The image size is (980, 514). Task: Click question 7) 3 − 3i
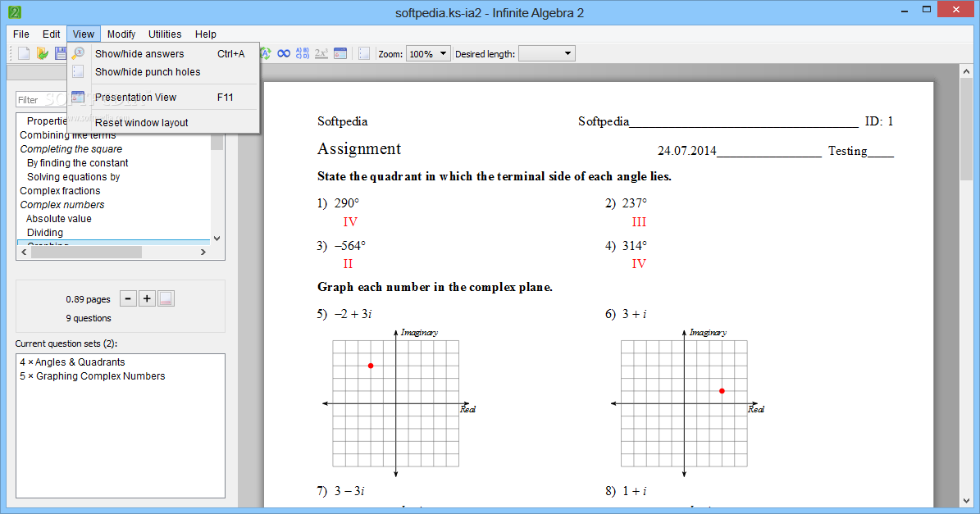click(x=340, y=491)
